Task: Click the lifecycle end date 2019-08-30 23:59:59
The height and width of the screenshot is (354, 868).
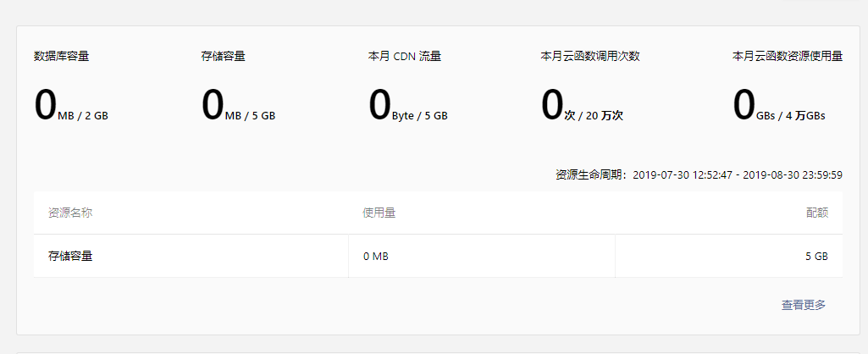Action: tap(792, 175)
